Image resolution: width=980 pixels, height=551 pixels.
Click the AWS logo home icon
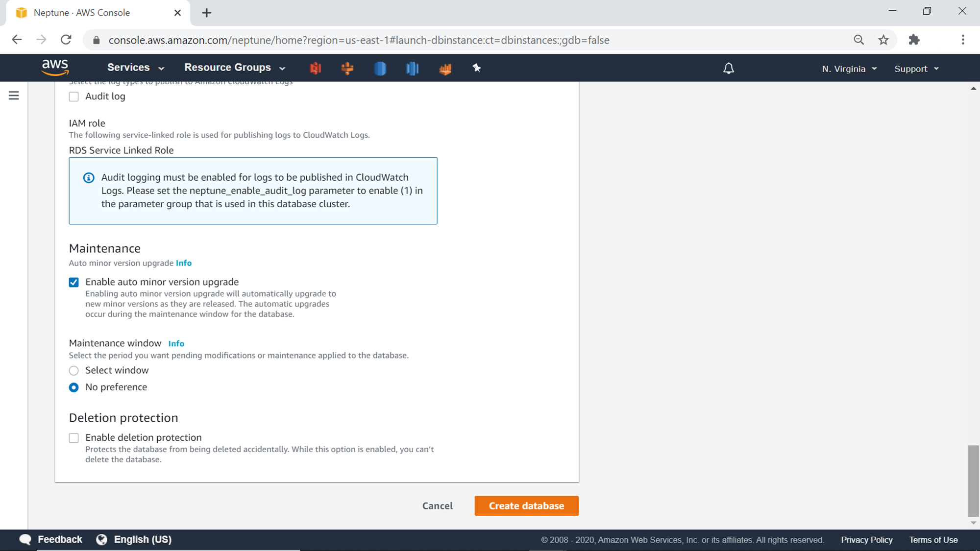tap(55, 68)
